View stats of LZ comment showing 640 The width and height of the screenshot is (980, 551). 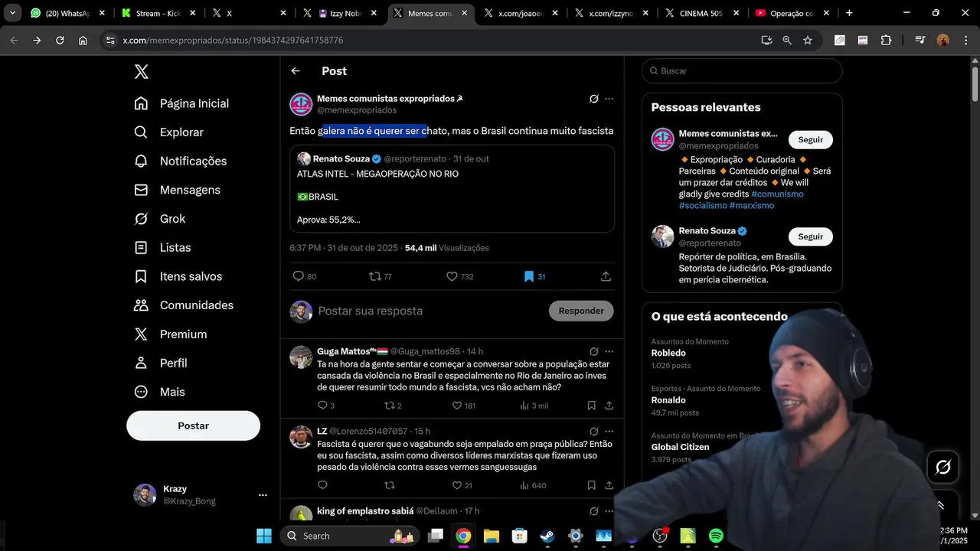pyautogui.click(x=533, y=485)
